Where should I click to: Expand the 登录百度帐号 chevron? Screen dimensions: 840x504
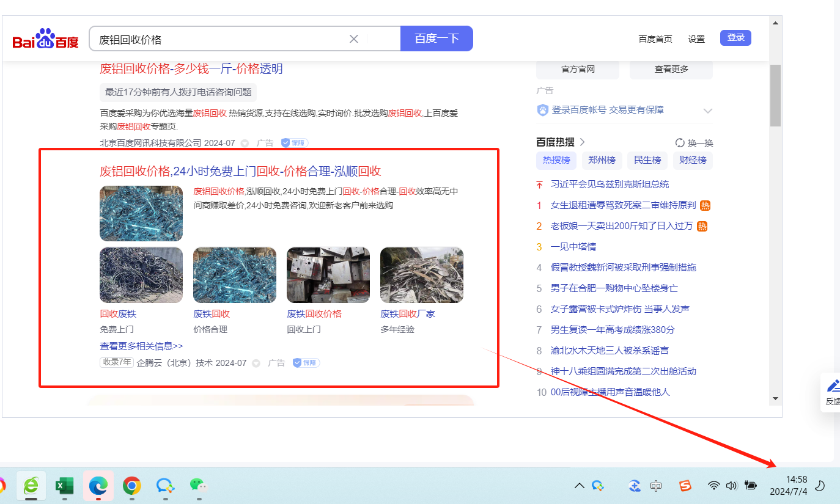click(x=707, y=111)
